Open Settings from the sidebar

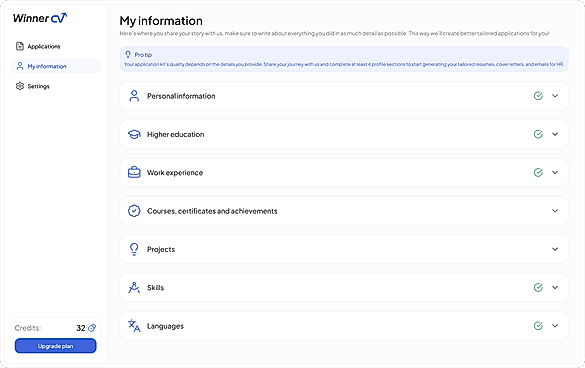point(55,86)
